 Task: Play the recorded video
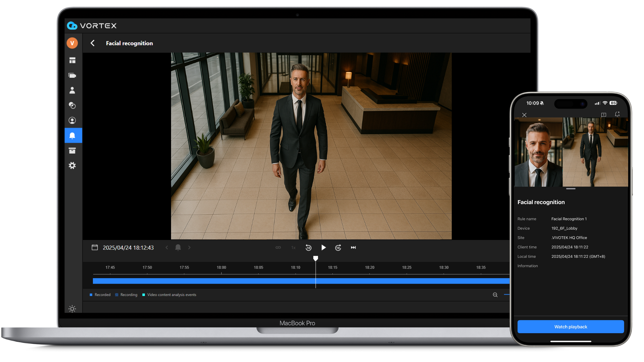[323, 248]
